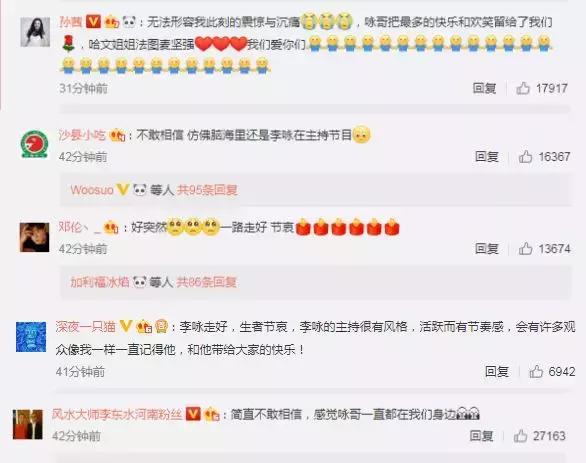Reply to 沙县小吃's comment
The height and width of the screenshot is (463, 586).
pyautogui.click(x=487, y=157)
